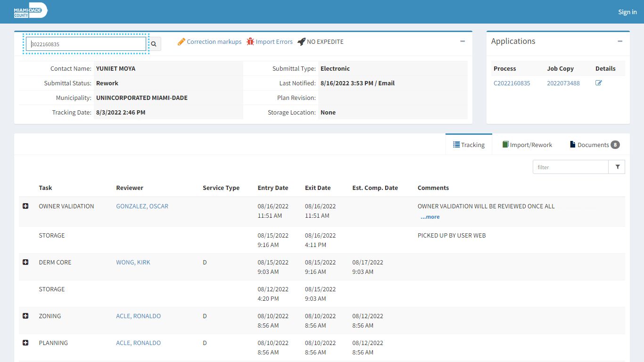This screenshot has height=362, width=644.
Task: Expand the DERM CORE task row
Action: [x=25, y=262]
